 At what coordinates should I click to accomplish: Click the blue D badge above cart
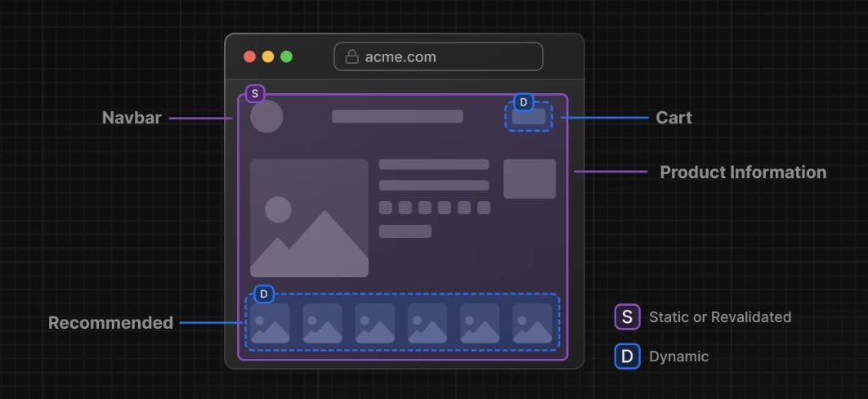(x=524, y=103)
